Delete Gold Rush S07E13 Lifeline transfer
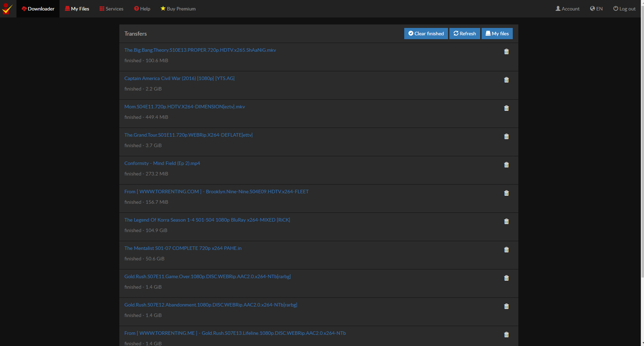 tap(506, 335)
